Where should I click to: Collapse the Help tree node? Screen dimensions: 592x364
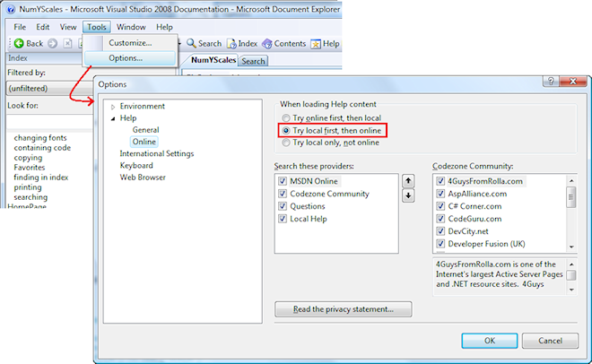113,118
